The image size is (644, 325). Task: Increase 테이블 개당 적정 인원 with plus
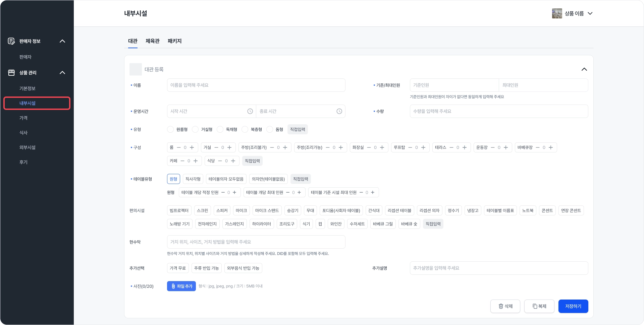(x=234, y=192)
